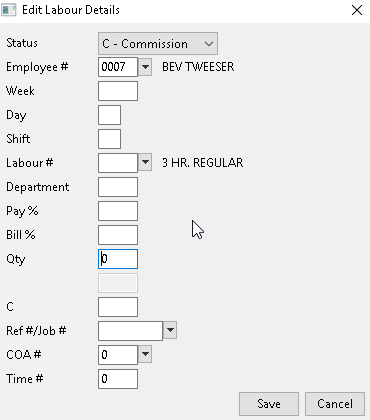Select the Time # input field

pos(118,379)
